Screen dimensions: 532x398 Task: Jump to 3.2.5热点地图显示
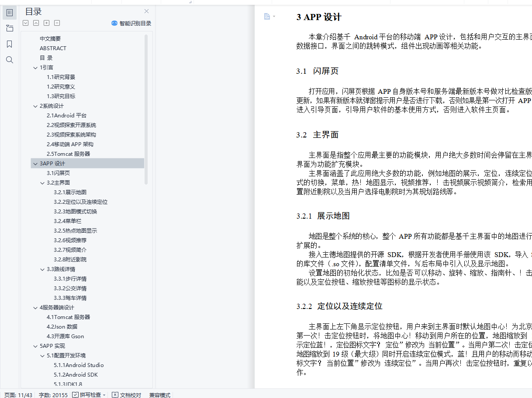coord(75,230)
